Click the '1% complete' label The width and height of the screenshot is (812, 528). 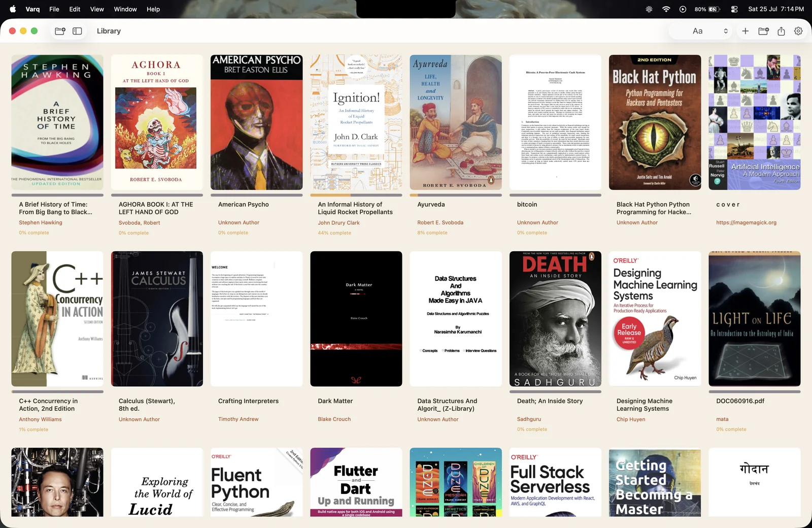33,430
